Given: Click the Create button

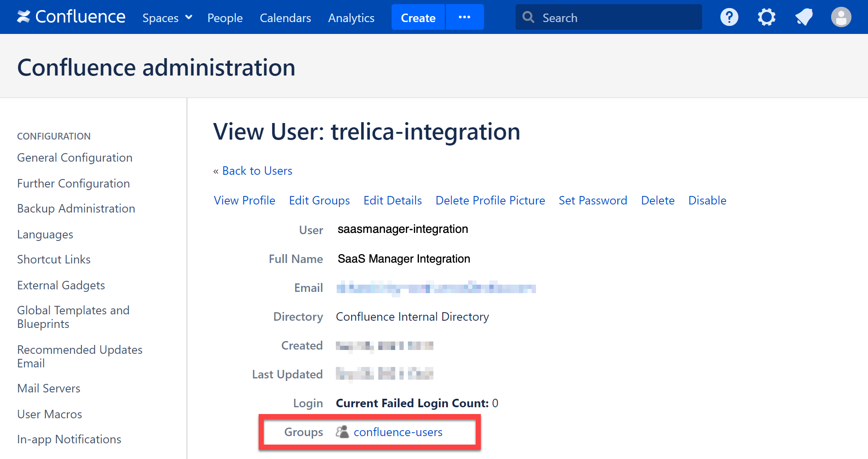Looking at the screenshot, I should [x=418, y=17].
